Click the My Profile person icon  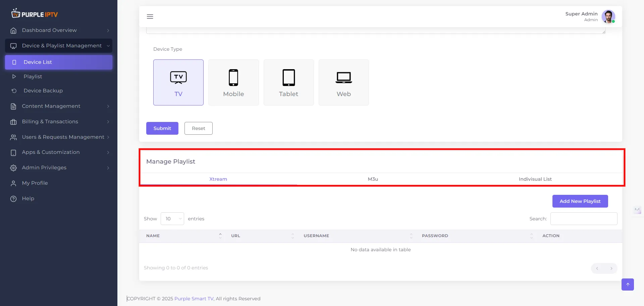[x=13, y=183]
